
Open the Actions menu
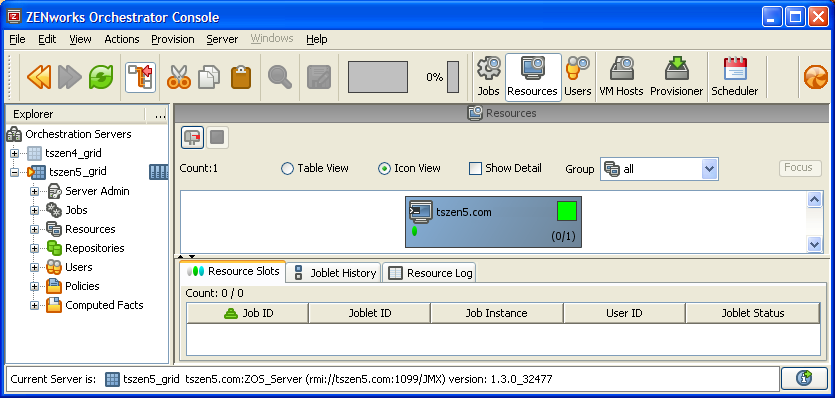(x=122, y=39)
